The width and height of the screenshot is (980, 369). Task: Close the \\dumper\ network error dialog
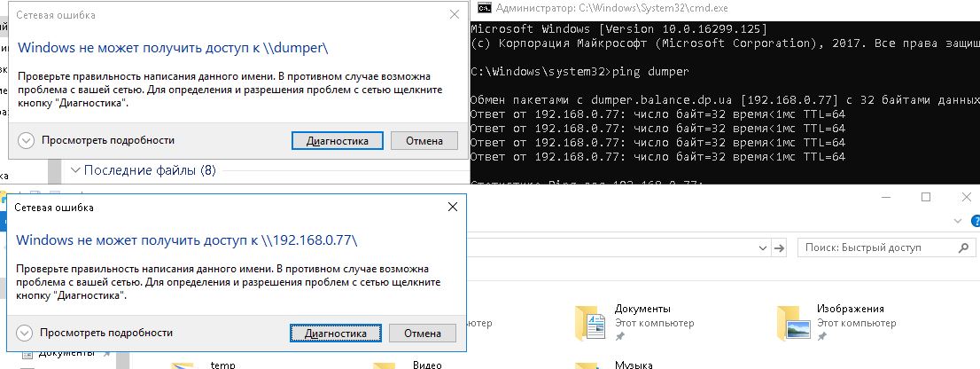click(455, 14)
